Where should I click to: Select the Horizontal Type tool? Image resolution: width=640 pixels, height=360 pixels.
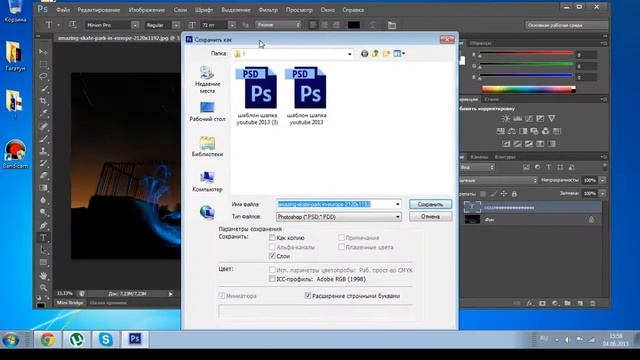pyautogui.click(x=43, y=238)
